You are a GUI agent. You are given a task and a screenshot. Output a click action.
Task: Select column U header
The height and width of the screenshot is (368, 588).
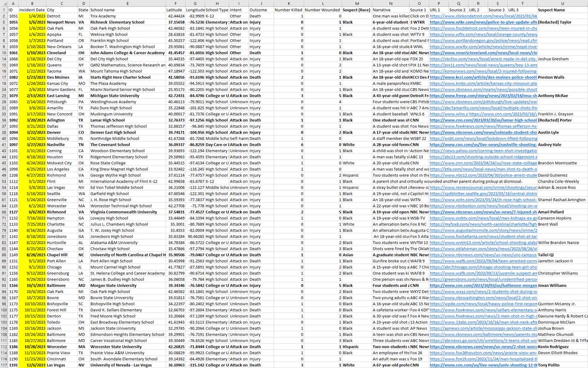coord(562,3)
